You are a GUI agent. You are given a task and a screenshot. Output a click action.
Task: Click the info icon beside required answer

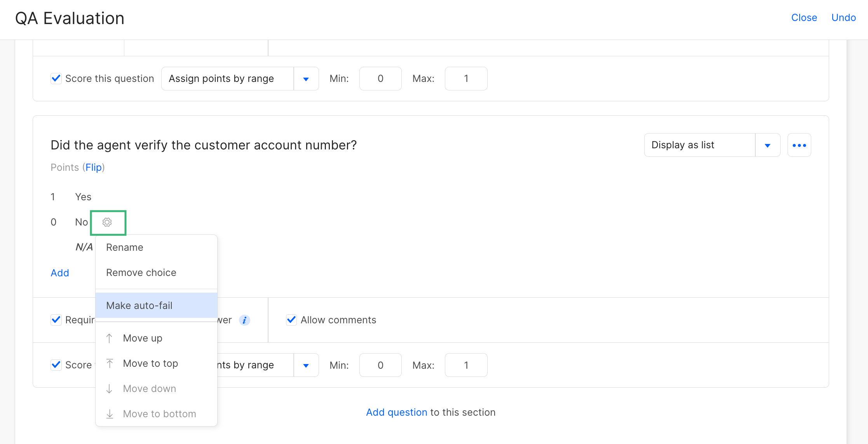[x=244, y=320]
